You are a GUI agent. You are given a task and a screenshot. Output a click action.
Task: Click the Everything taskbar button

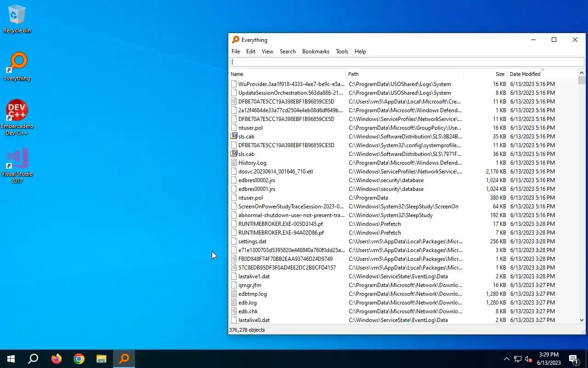pos(124,359)
